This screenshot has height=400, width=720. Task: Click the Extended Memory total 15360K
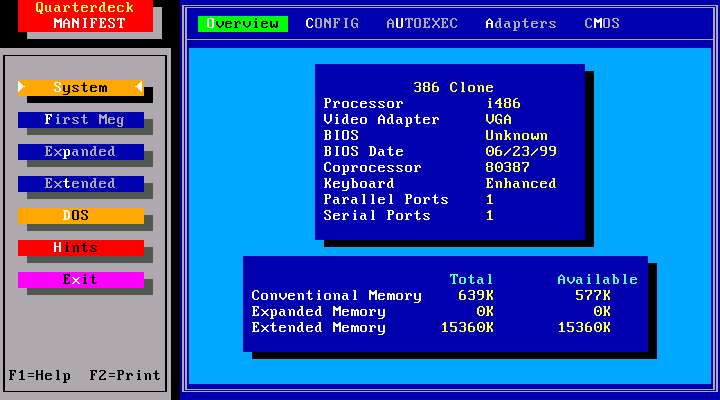point(467,328)
